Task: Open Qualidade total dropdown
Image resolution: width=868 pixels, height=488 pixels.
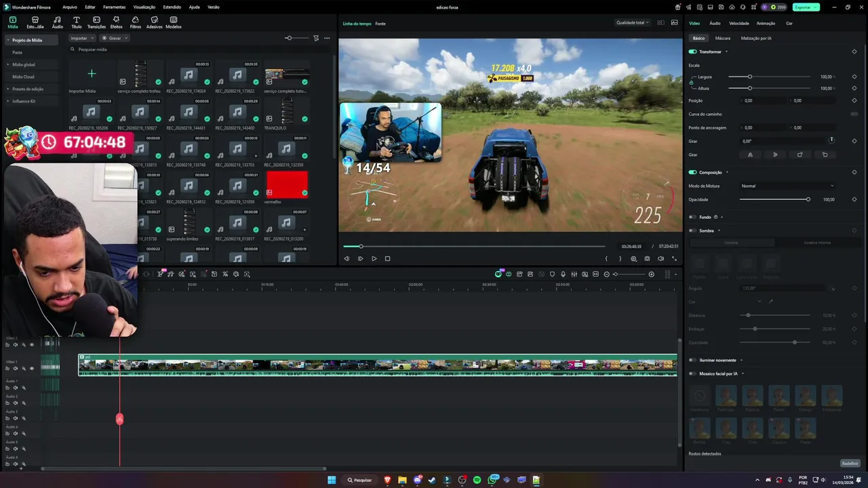Action: tap(633, 22)
